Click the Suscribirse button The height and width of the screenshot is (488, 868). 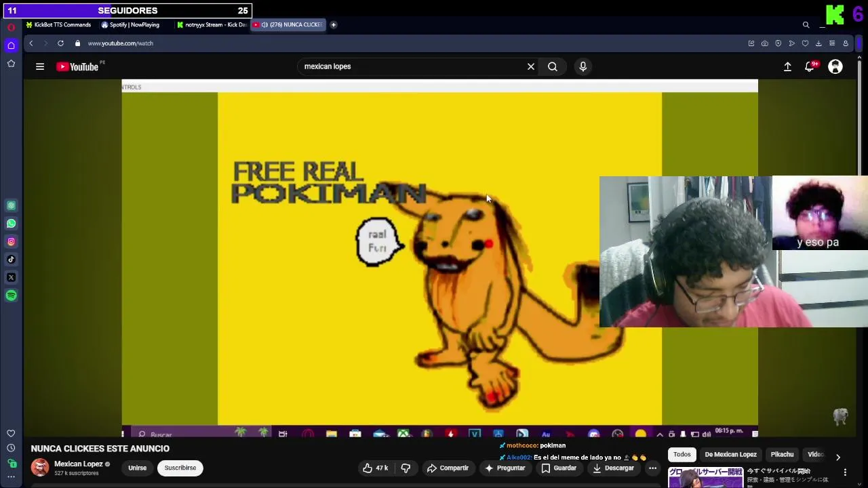(x=180, y=468)
